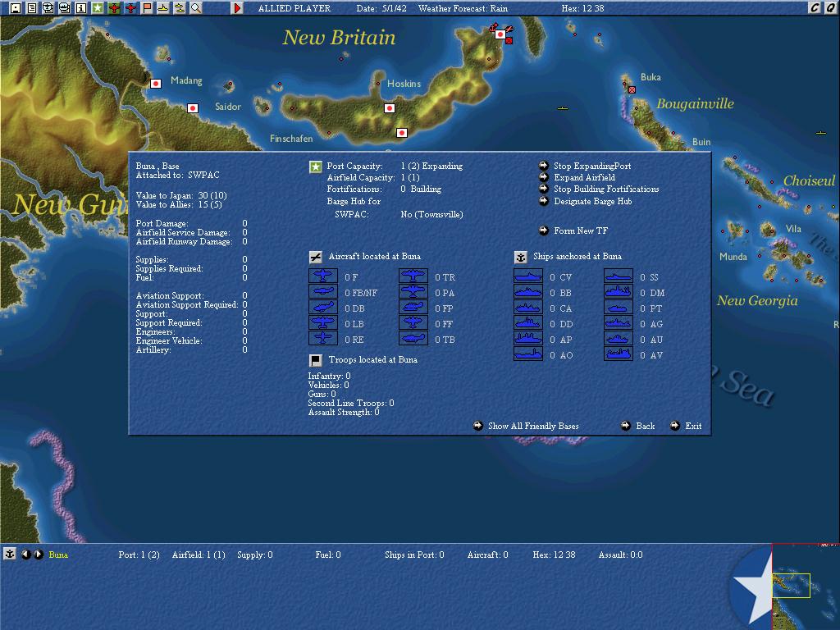Click the red plane on green background icon
This screenshot has height=630, width=840.
click(114, 8)
